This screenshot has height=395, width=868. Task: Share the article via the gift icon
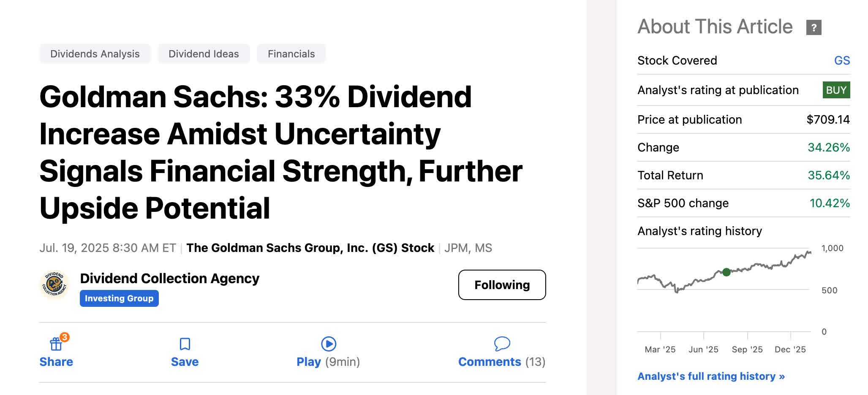click(56, 344)
